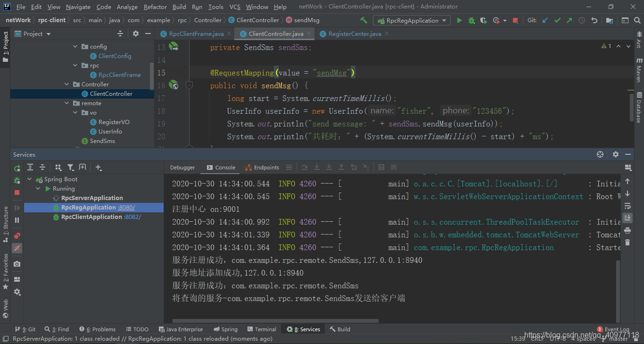Rerun services with the green rerun icon
This screenshot has height=344, width=644.
[x=17, y=168]
